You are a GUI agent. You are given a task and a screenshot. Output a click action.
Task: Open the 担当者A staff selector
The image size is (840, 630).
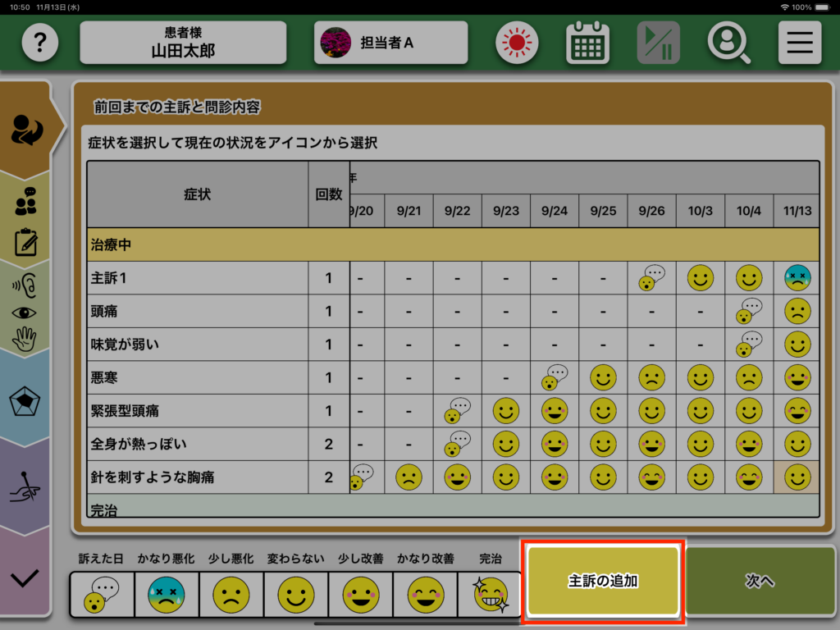390,43
